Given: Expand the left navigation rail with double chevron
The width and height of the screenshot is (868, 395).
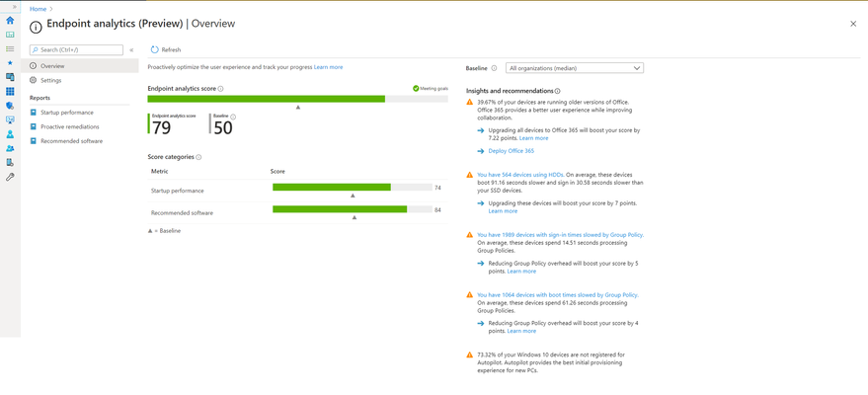Looking at the screenshot, I should [15, 7].
